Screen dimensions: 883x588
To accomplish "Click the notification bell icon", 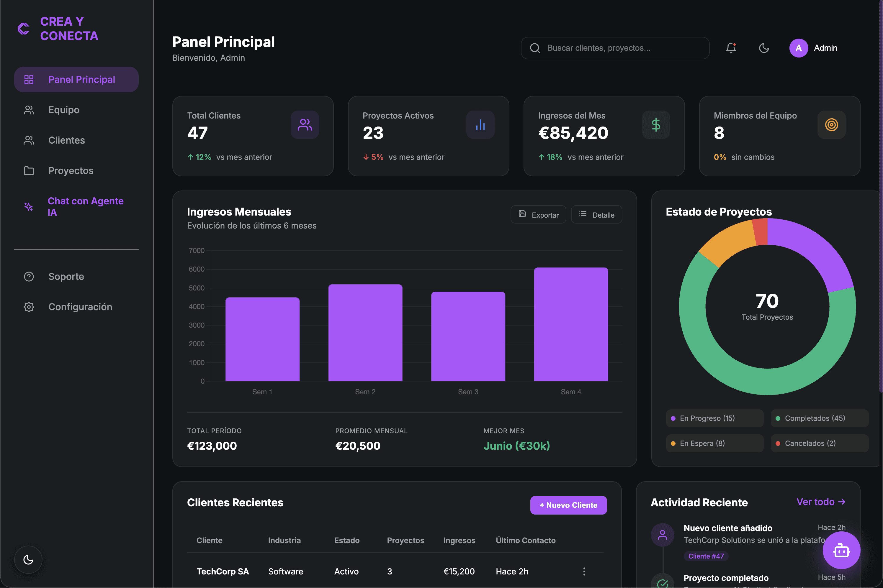I will 731,48.
